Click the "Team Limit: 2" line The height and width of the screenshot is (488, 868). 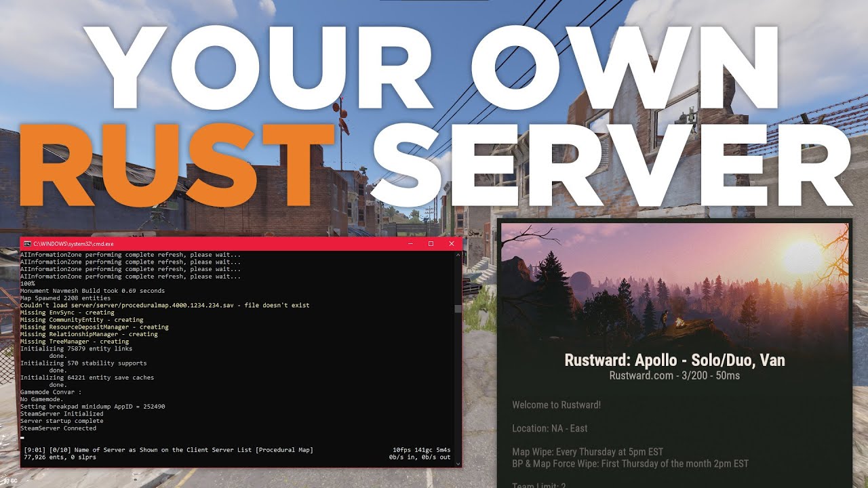(x=538, y=484)
